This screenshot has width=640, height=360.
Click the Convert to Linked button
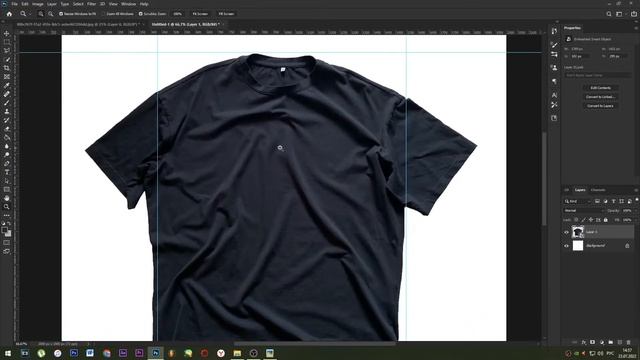pyautogui.click(x=600, y=97)
